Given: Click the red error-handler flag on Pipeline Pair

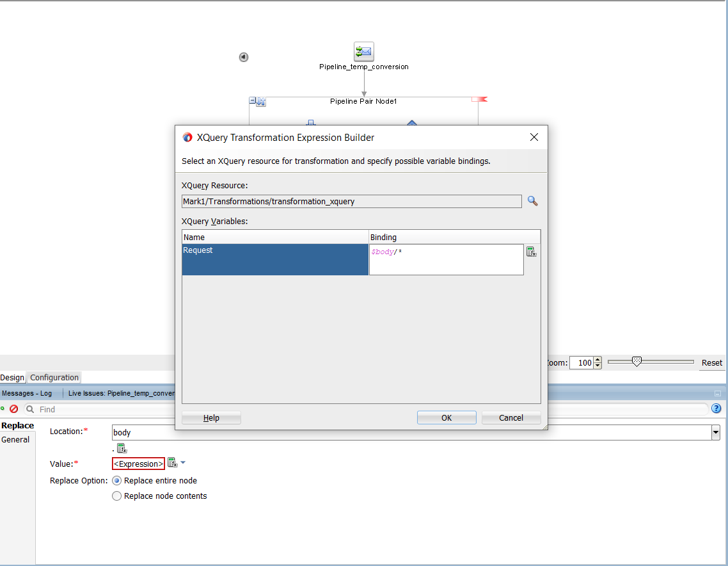Looking at the screenshot, I should click(x=479, y=99).
